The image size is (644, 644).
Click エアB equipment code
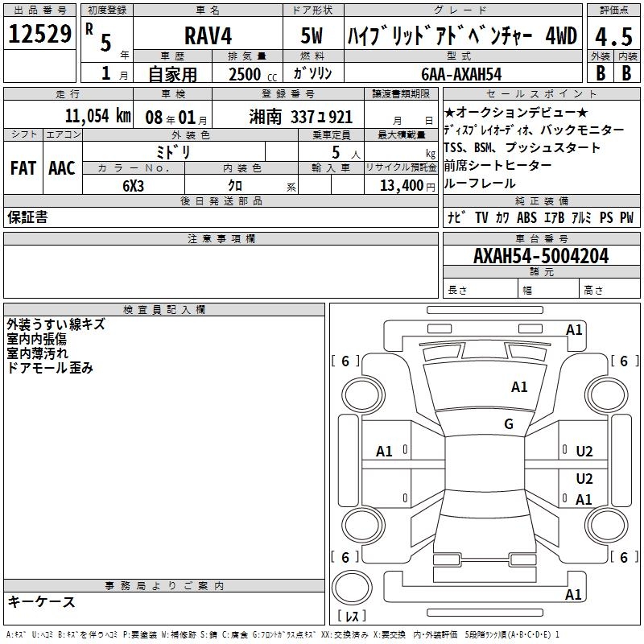click(x=554, y=217)
